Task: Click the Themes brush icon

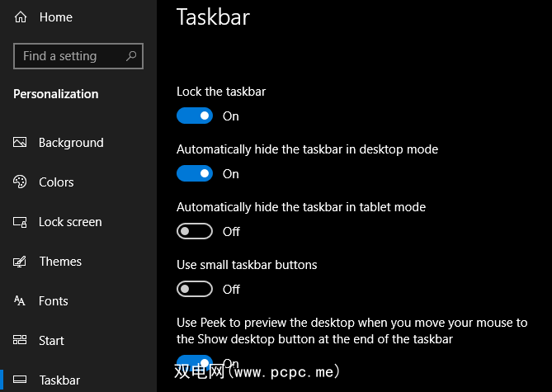Action: click(x=21, y=262)
